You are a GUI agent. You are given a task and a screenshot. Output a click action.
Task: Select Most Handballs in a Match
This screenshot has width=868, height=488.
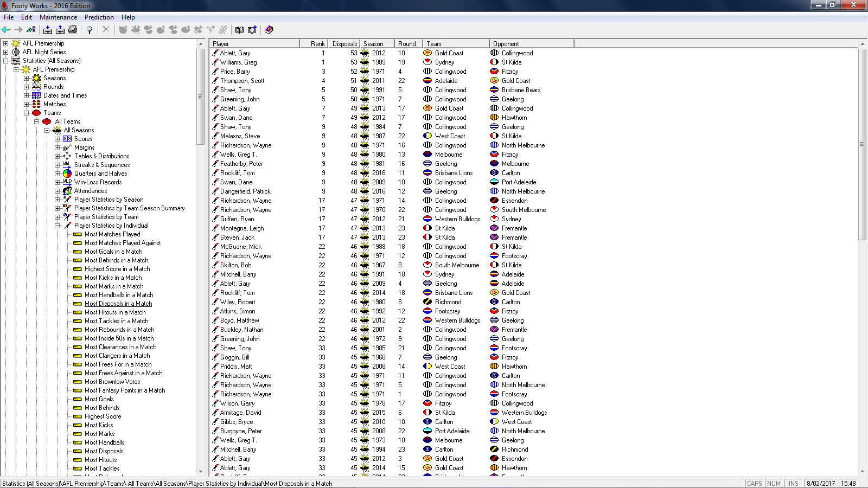tap(119, 295)
